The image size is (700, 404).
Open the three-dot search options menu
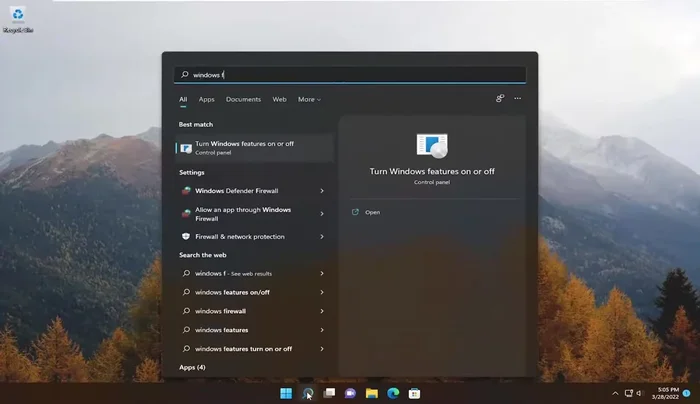[x=517, y=98]
